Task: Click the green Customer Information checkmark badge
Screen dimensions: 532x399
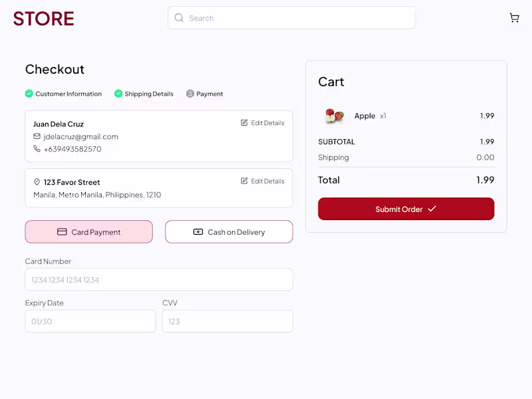Action: 29,94
